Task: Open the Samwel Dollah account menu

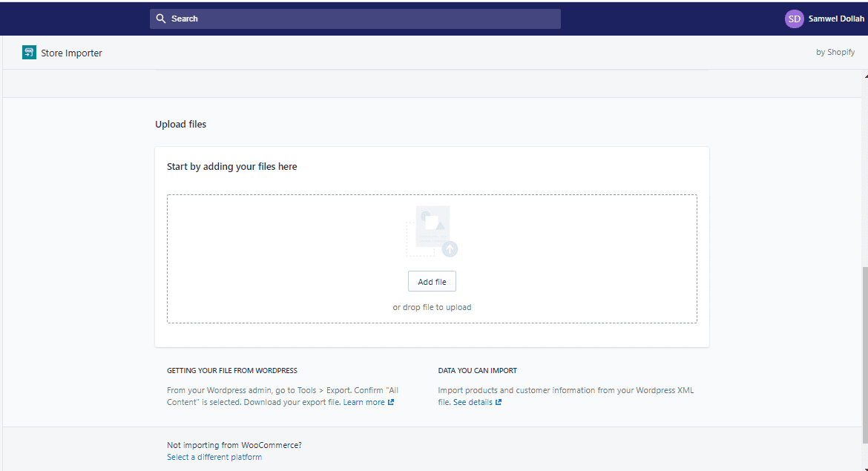Action: (x=824, y=19)
